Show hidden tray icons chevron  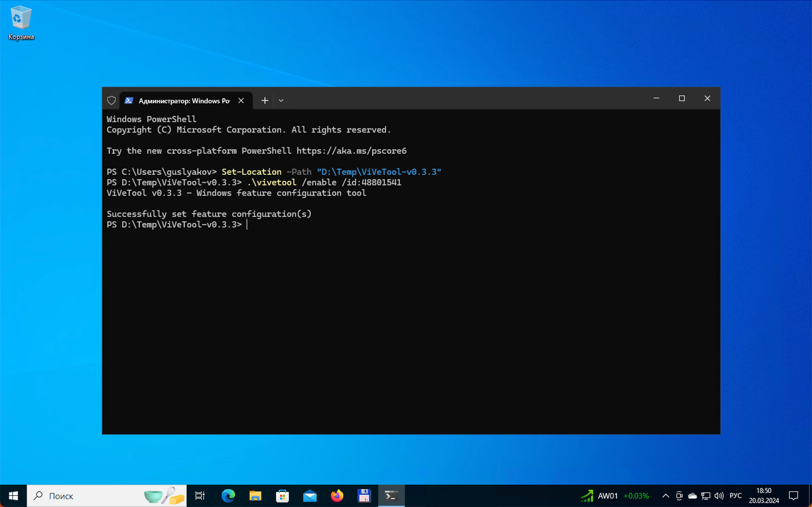665,496
